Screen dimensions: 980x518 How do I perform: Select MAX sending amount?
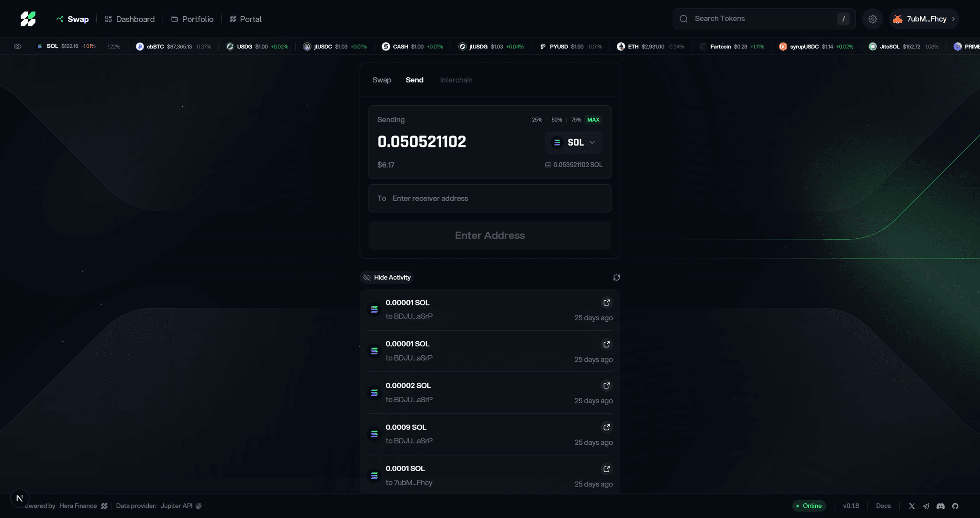pos(593,120)
